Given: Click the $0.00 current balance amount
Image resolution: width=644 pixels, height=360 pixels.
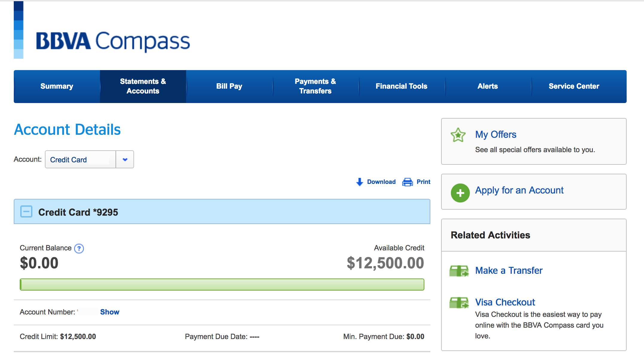Looking at the screenshot, I should tap(39, 263).
